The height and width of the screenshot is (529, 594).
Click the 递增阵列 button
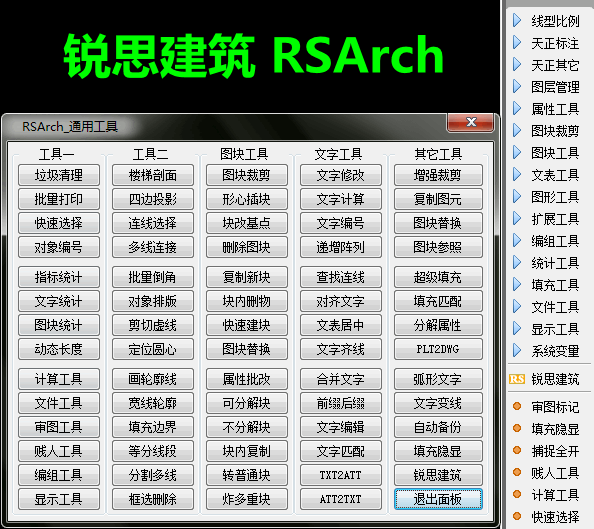tap(341, 247)
